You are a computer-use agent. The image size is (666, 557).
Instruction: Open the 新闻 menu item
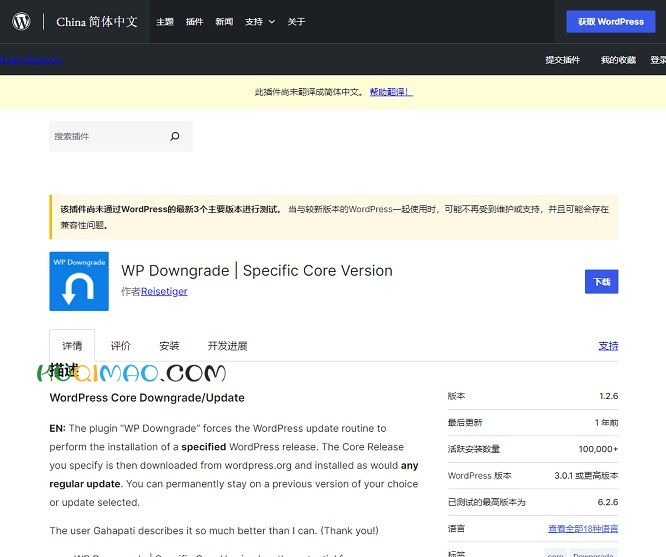(224, 22)
